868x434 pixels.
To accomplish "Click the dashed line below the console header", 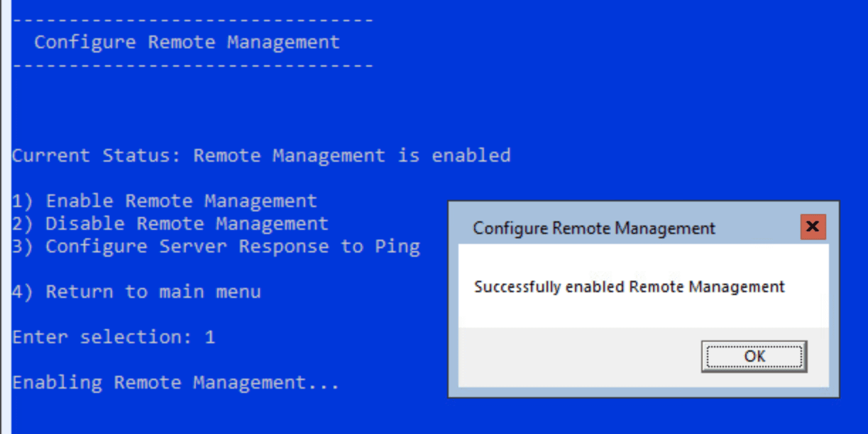I will [192, 65].
